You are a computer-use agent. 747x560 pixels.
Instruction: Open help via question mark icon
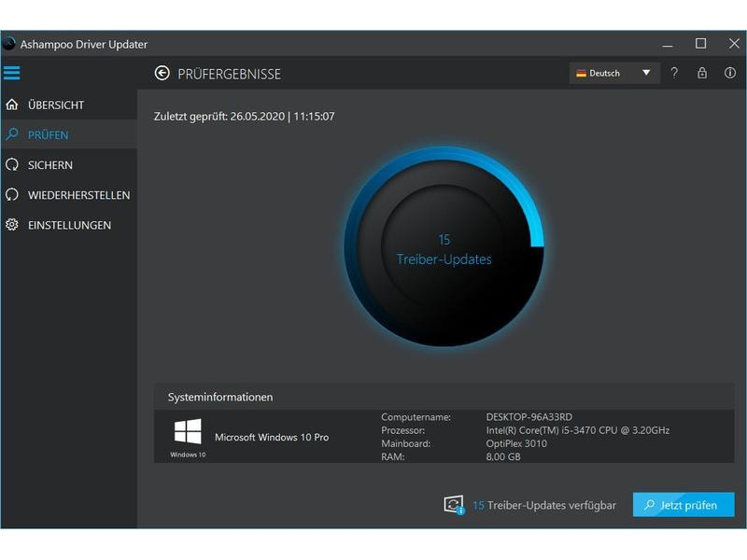click(673, 73)
